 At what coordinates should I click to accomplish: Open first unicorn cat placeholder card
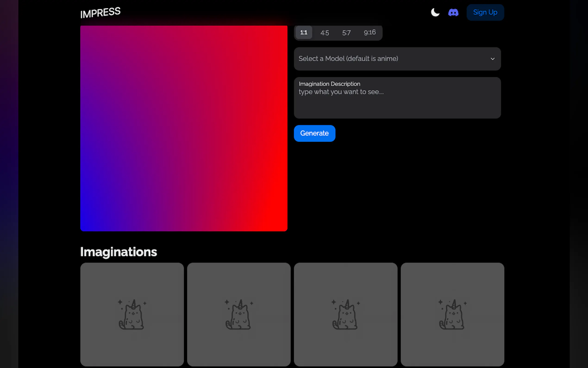click(x=132, y=314)
